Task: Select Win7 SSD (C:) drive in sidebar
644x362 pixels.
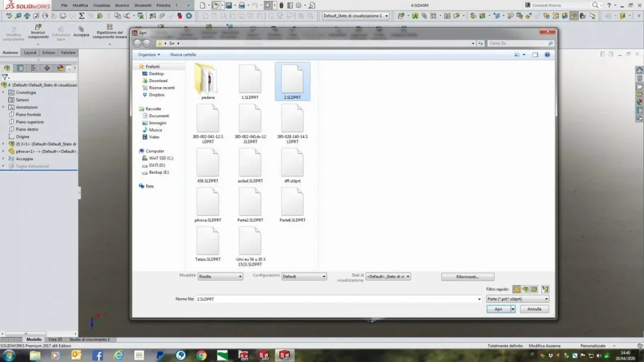Action: coord(161,158)
